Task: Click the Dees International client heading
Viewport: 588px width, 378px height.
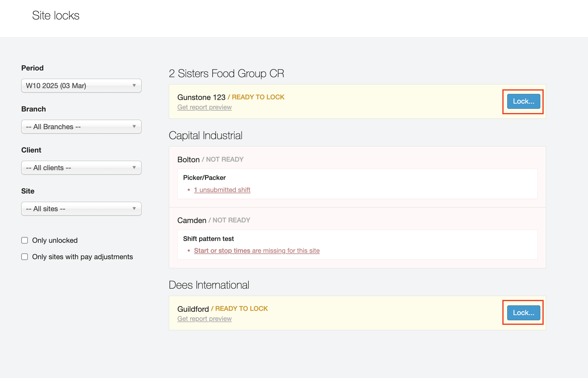Action: click(209, 285)
